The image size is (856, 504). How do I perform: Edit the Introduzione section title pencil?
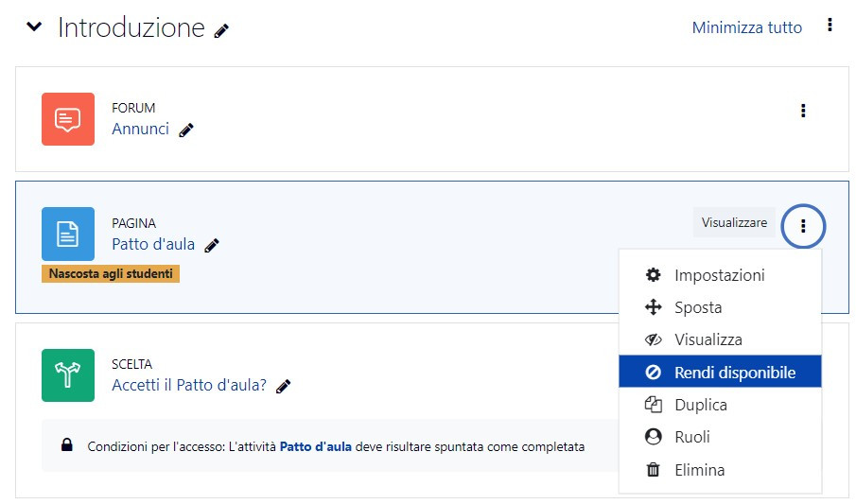[221, 30]
